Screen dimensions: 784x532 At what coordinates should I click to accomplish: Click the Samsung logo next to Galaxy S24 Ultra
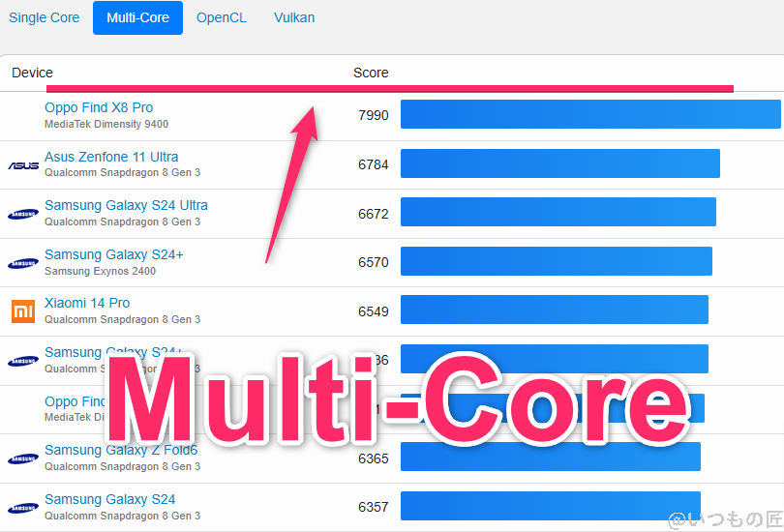pyautogui.click(x=23, y=215)
